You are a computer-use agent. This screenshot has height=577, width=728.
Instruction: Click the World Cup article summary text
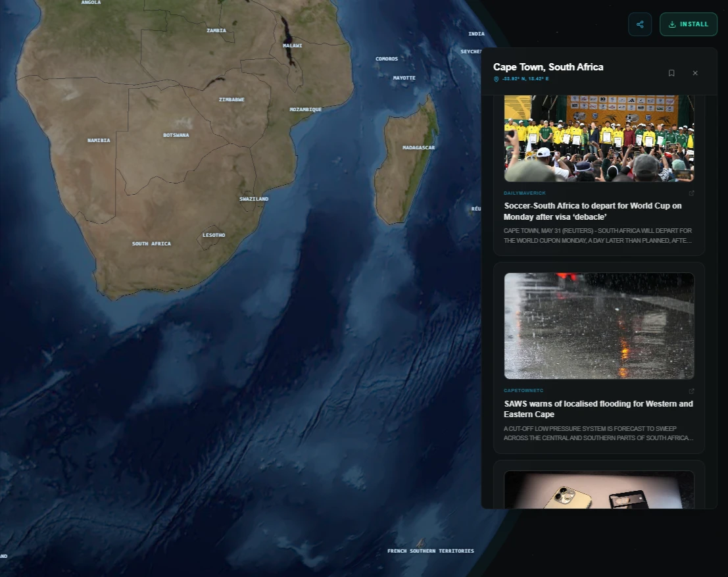[x=598, y=236]
